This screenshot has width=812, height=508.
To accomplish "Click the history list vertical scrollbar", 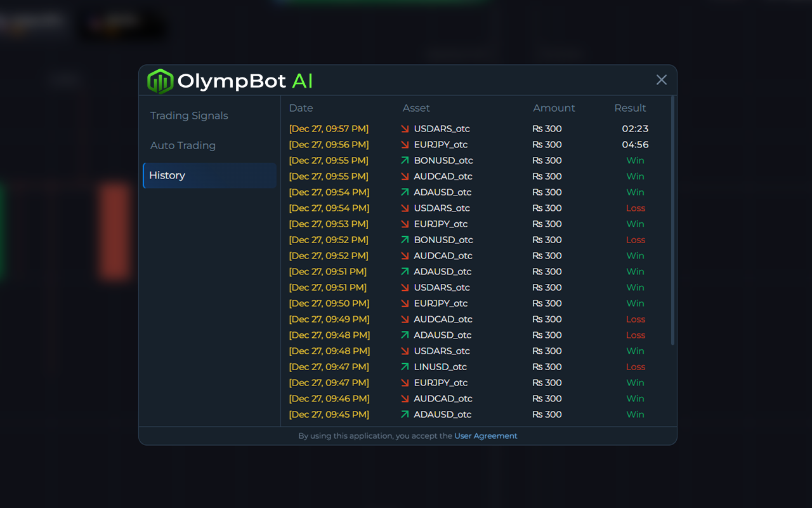I will (672, 220).
